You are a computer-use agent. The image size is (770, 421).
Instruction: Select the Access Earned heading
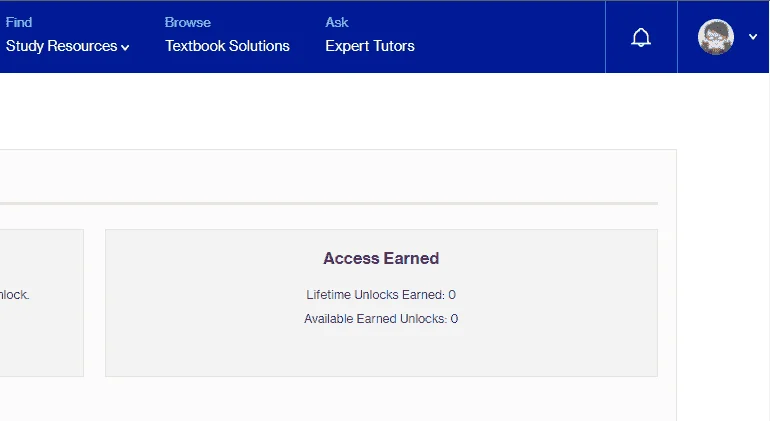(x=381, y=258)
